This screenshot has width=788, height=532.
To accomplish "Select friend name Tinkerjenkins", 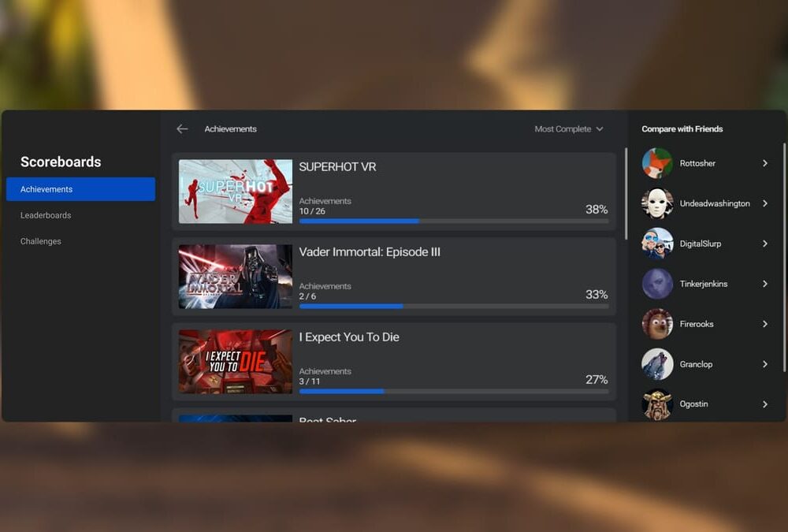I will click(703, 284).
